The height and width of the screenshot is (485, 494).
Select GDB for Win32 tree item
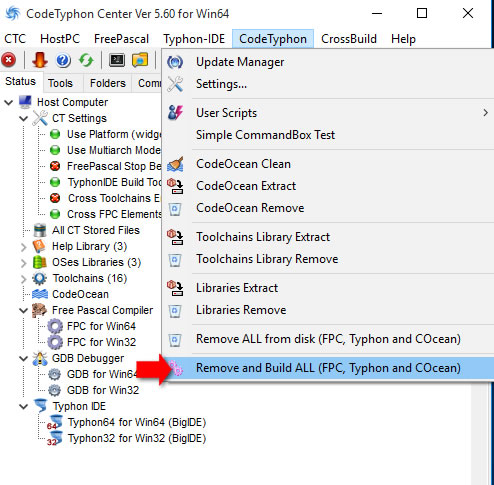pos(103,390)
